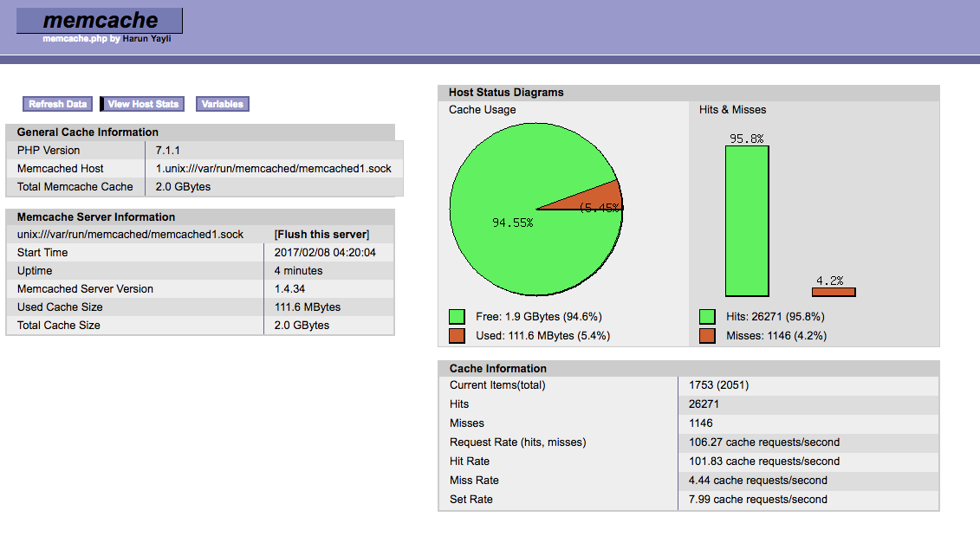This screenshot has width=980, height=549.
Task: Click the Refresh Data button
Action: (x=57, y=104)
